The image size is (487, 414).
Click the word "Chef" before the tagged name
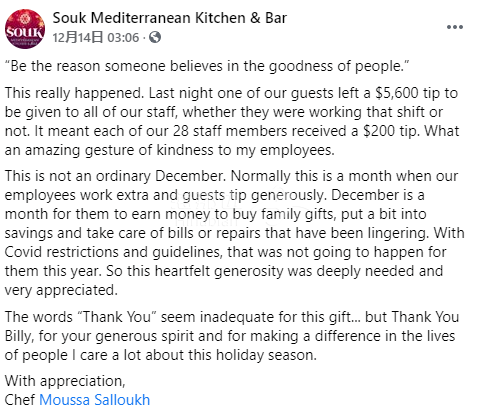tap(20, 400)
